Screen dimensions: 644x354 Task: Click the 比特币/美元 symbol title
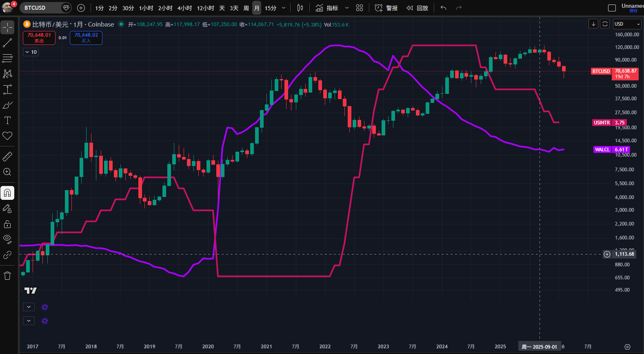50,24
